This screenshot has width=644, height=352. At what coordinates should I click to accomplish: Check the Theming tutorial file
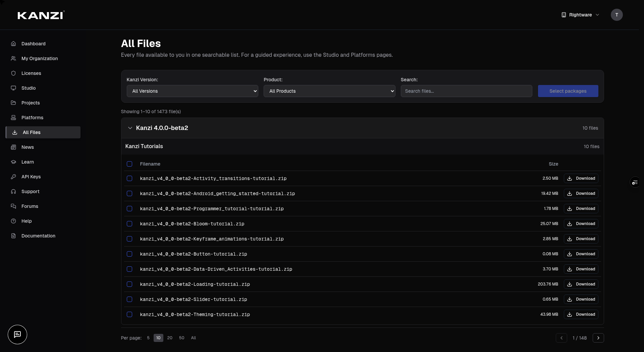pos(129,314)
